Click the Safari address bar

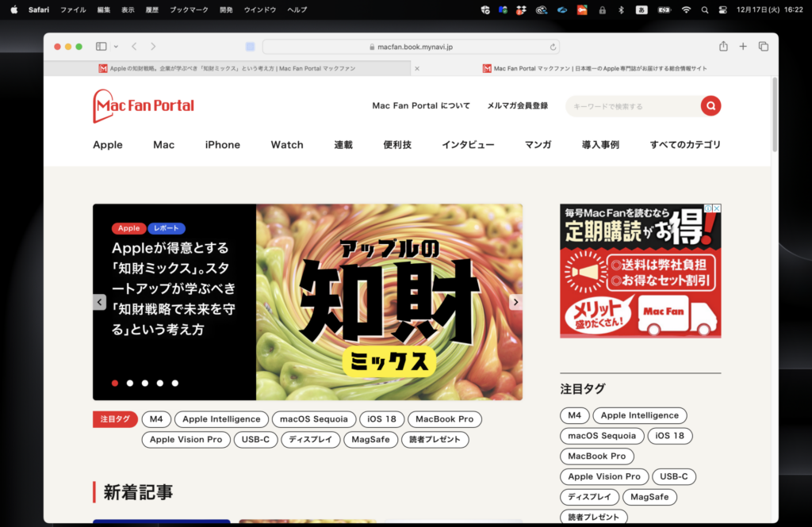(412, 47)
